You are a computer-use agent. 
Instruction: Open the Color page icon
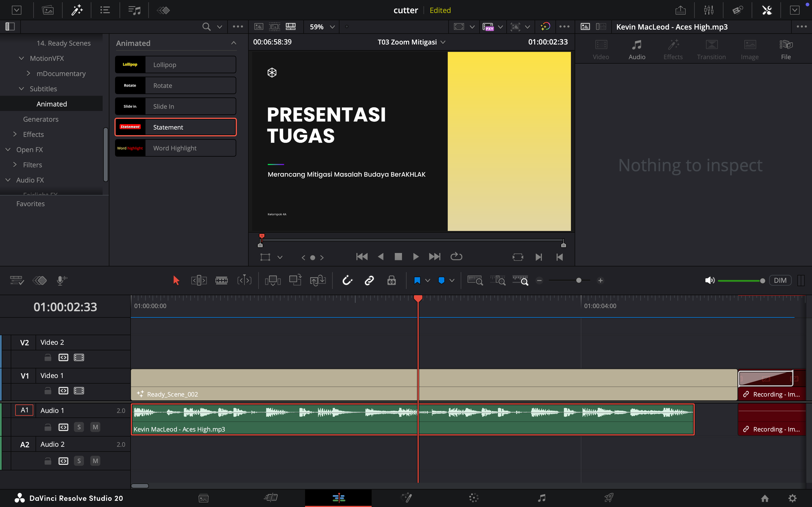point(473,498)
